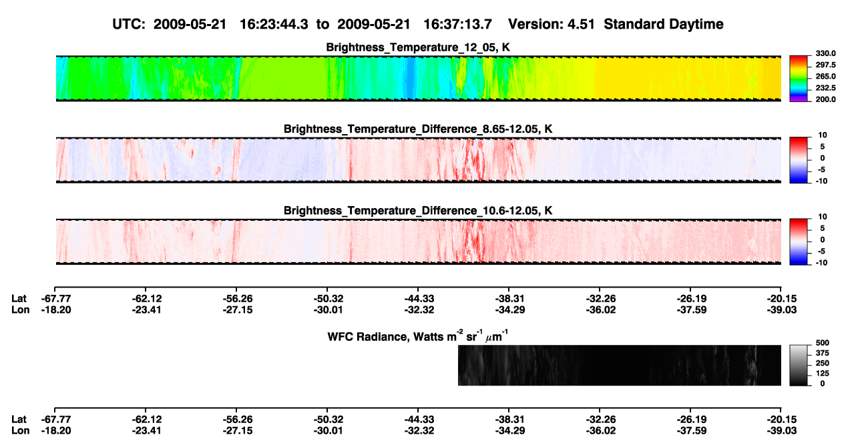
Task: Click the WFC Radiance panel title
Action: click(x=418, y=336)
